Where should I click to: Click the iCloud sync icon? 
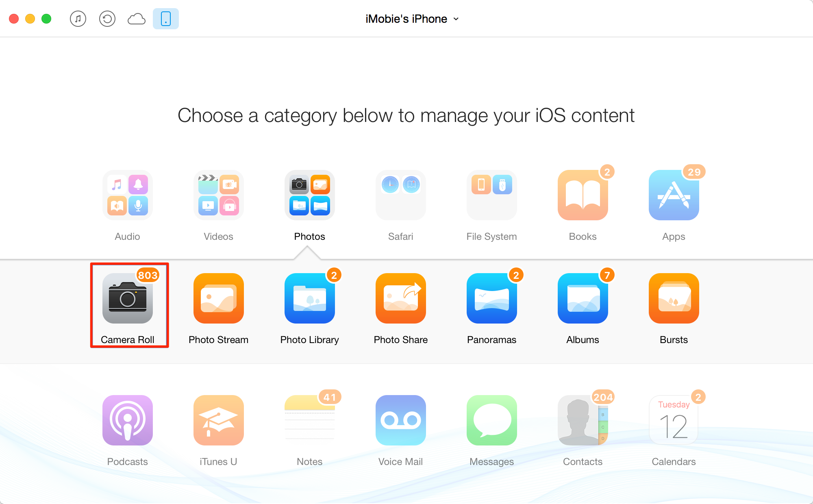(136, 18)
